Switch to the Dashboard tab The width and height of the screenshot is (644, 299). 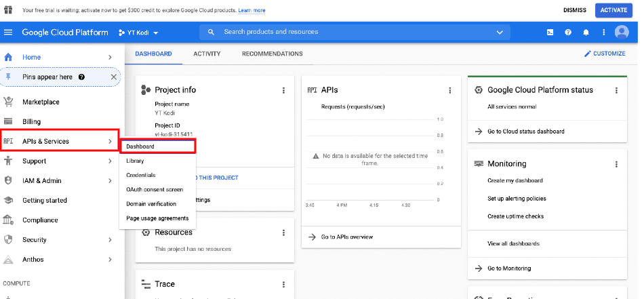click(x=154, y=54)
